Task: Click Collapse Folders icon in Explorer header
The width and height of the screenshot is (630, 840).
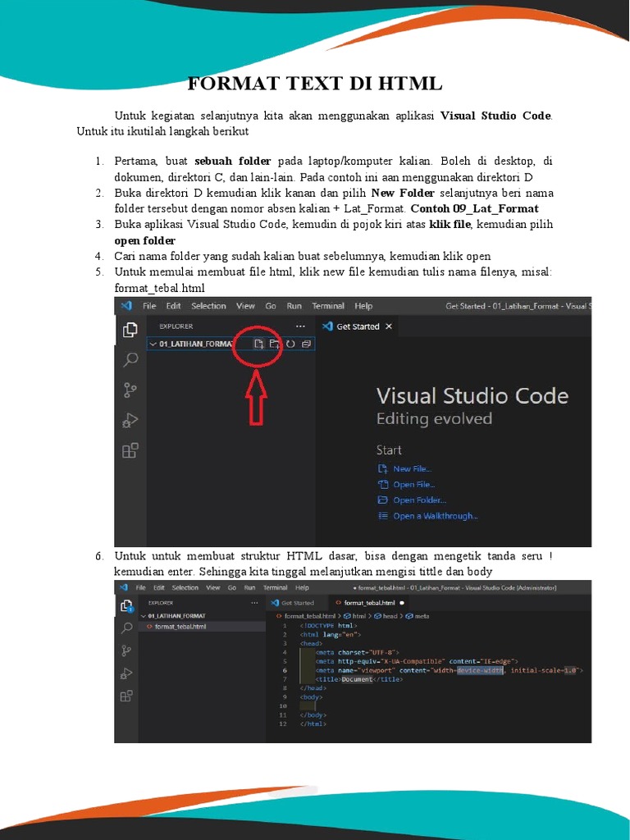Action: tap(306, 344)
